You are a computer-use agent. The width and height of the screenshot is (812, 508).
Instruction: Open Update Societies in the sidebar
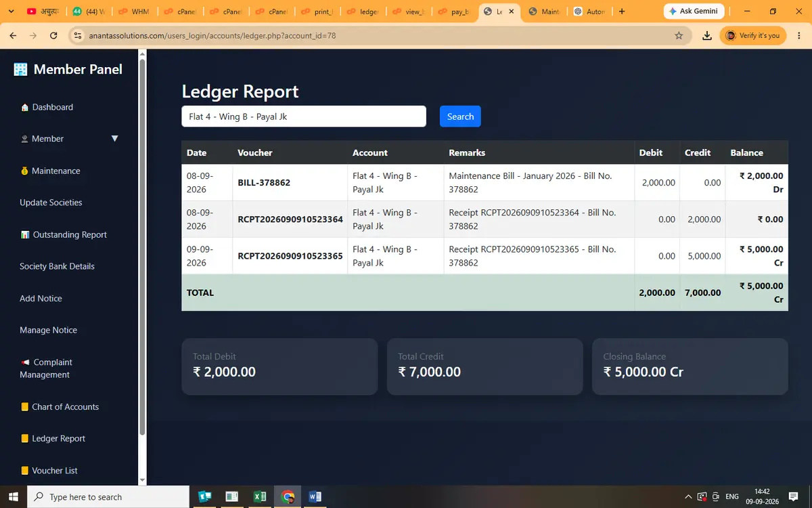coord(51,203)
